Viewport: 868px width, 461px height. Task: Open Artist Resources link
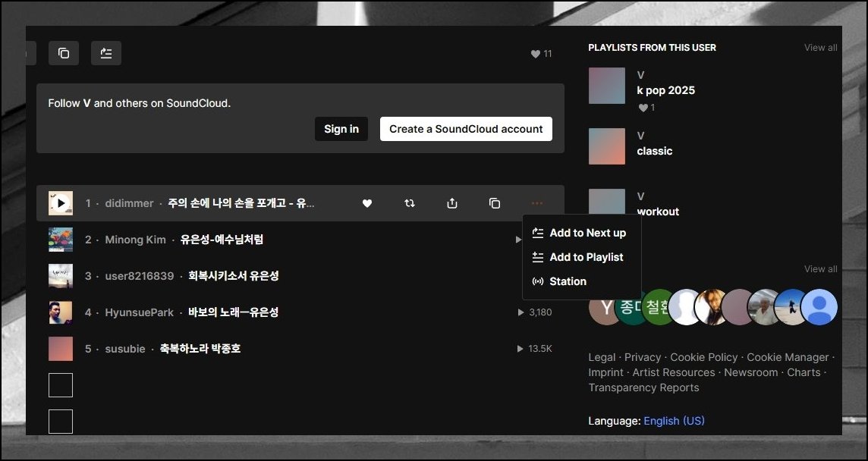674,372
